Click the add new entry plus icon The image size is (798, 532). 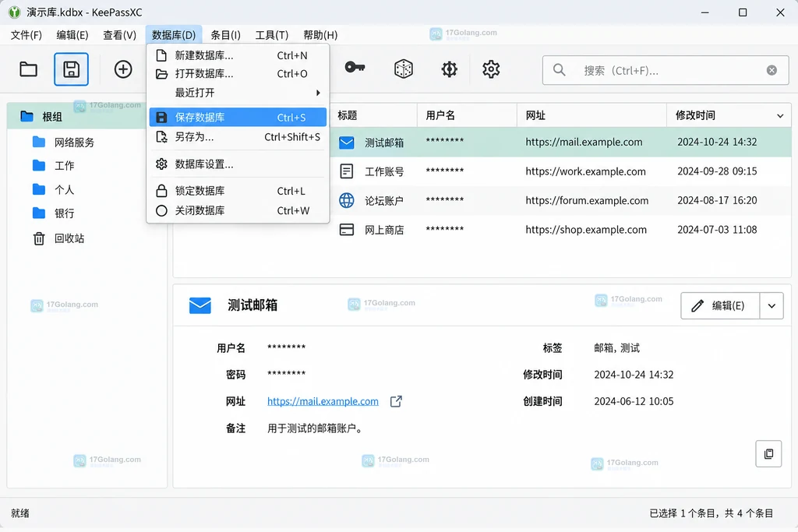point(122,69)
